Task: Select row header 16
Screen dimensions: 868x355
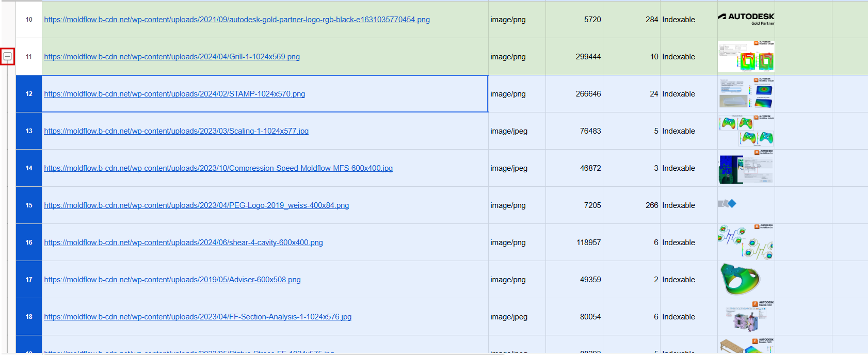Action: 29,243
